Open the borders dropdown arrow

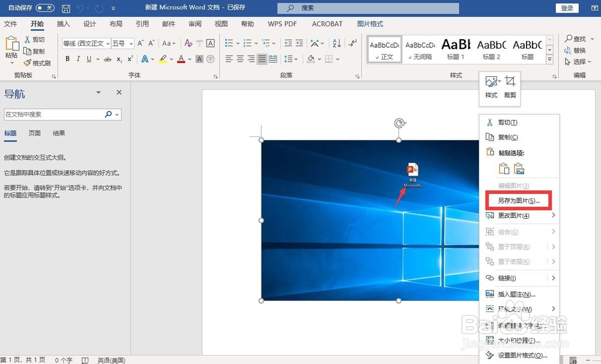[x=338, y=59]
